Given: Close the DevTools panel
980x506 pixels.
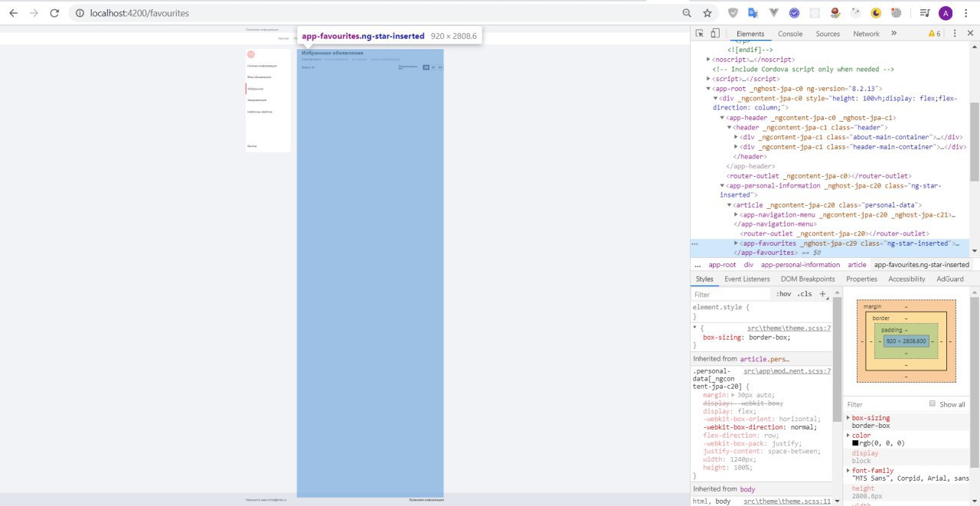Looking at the screenshot, I should coord(969,34).
